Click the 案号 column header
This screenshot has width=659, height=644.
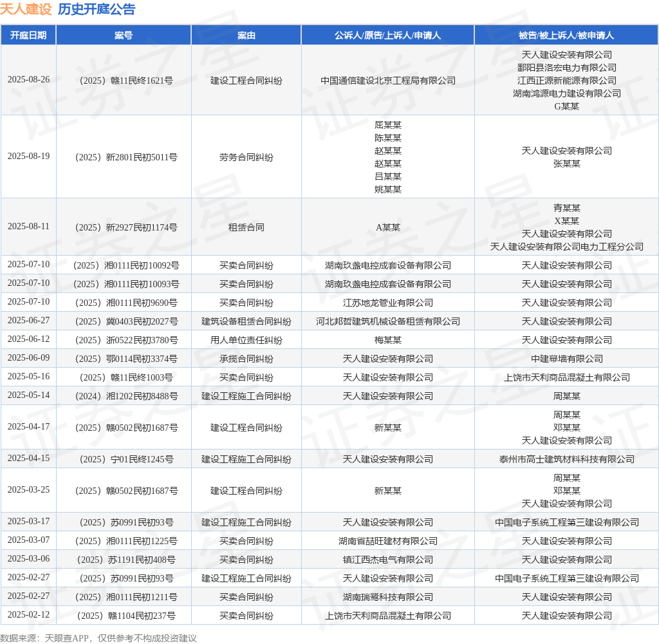click(124, 35)
